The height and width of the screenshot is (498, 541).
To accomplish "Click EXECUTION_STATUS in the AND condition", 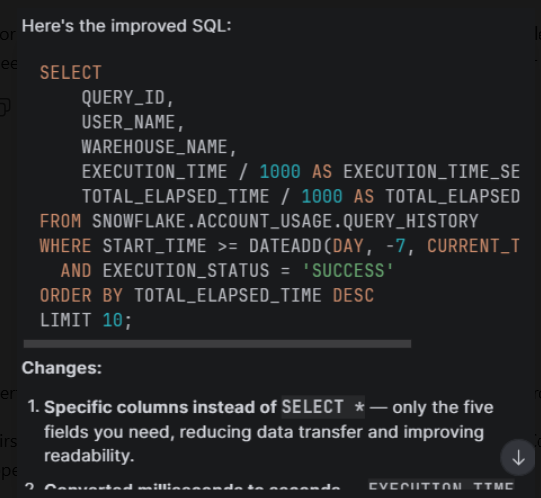I will [186, 271].
